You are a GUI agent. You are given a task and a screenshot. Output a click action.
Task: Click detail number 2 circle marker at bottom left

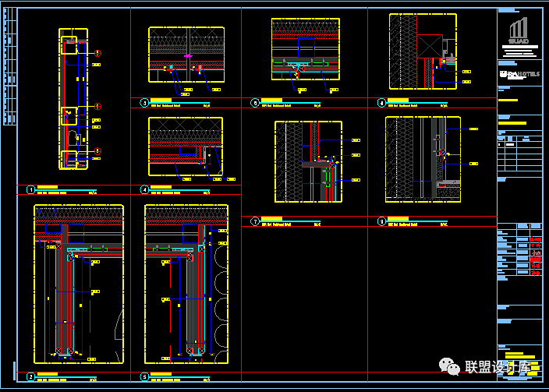pos(31,377)
